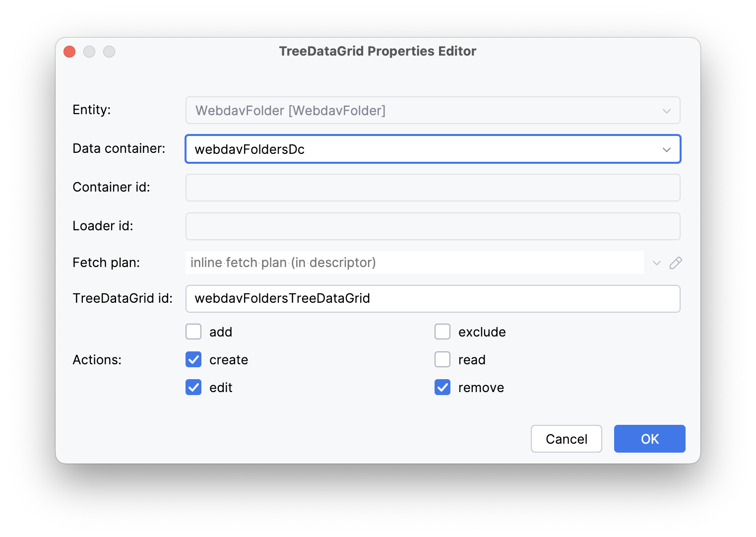
Task: Enable the exclude action checkbox
Action: (442, 332)
